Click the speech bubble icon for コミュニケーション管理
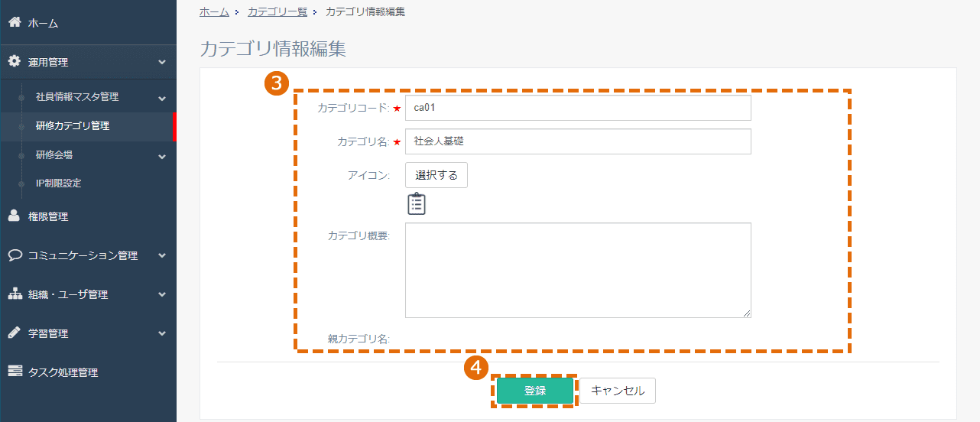The image size is (980, 422). pos(14,255)
